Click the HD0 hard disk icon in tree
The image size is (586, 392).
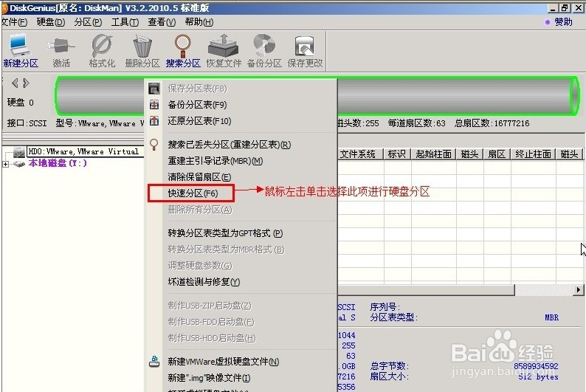point(19,152)
